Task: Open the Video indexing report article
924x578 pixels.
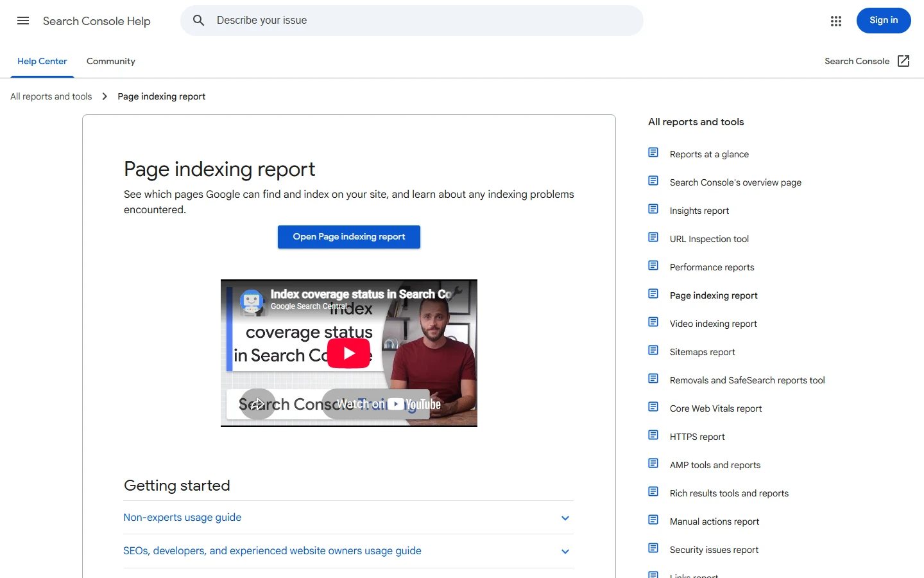Action: 714,324
